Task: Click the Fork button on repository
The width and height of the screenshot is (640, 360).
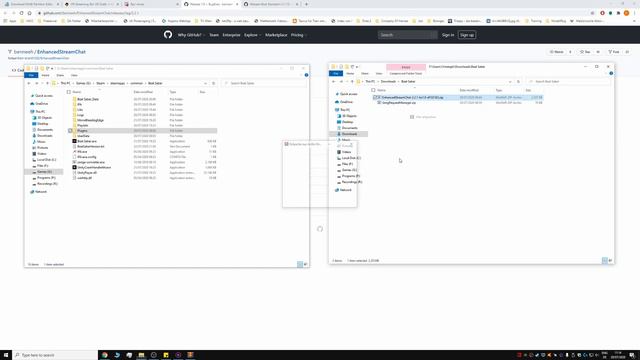Action: point(614,52)
